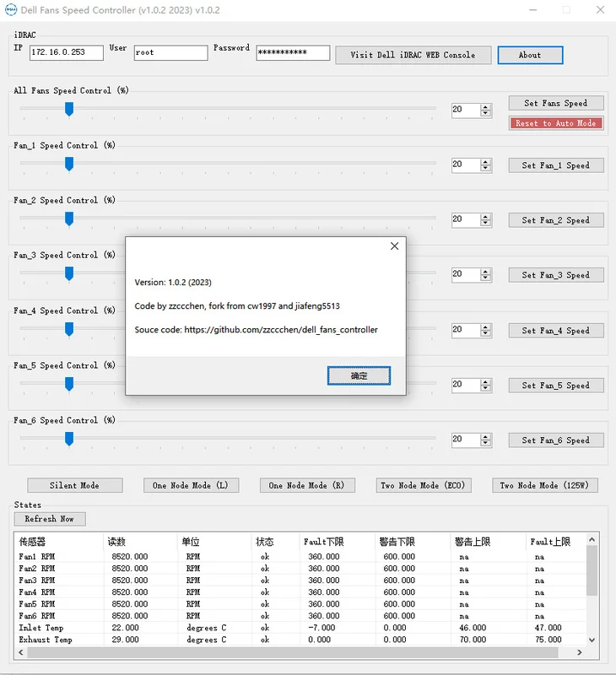Increase All Fans speed with spinner up arrow

[x=485, y=107]
